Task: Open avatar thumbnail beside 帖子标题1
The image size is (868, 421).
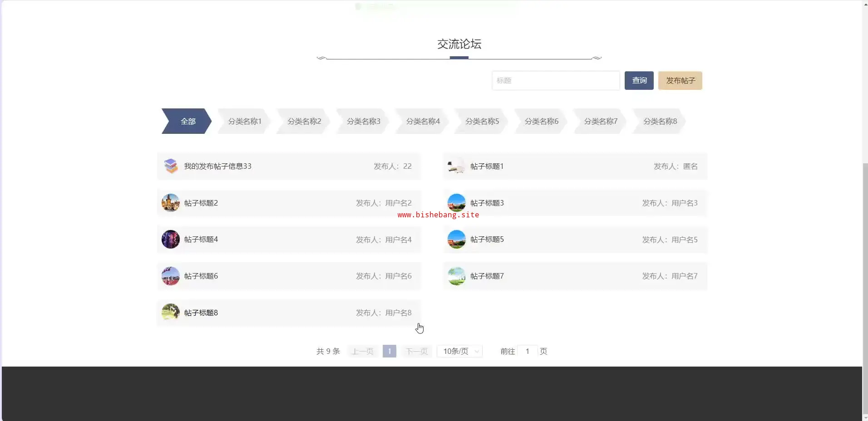Action: click(x=457, y=166)
